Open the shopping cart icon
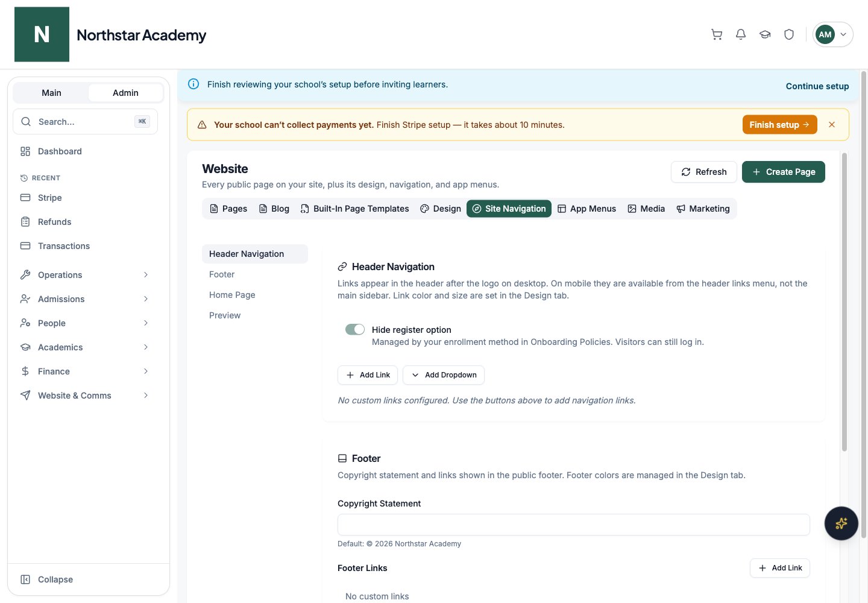This screenshot has height=603, width=868. point(717,34)
